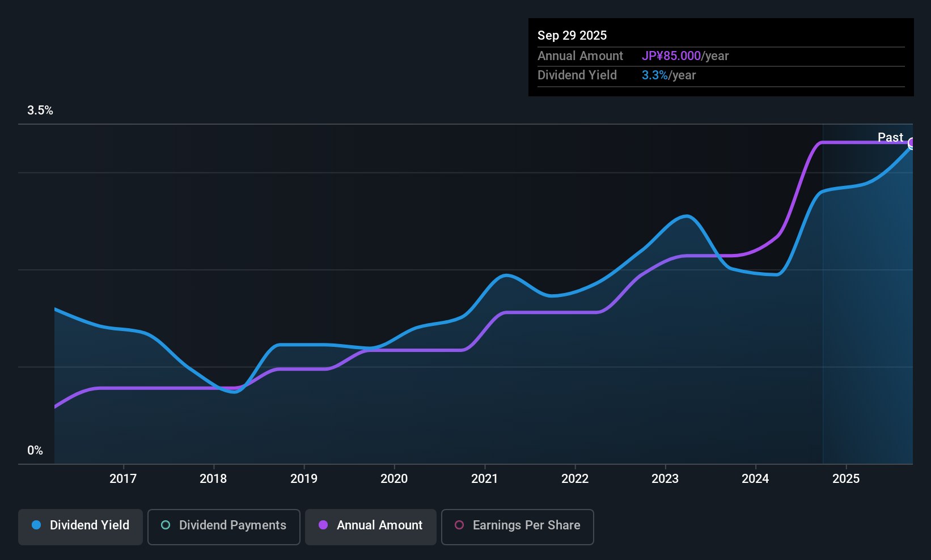Enable the Dividend Payments series

click(223, 526)
